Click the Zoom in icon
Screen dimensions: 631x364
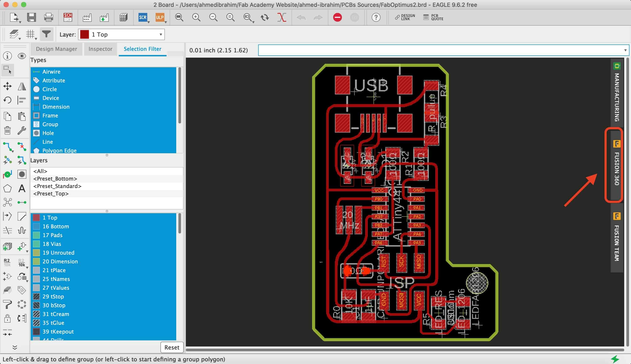point(196,18)
